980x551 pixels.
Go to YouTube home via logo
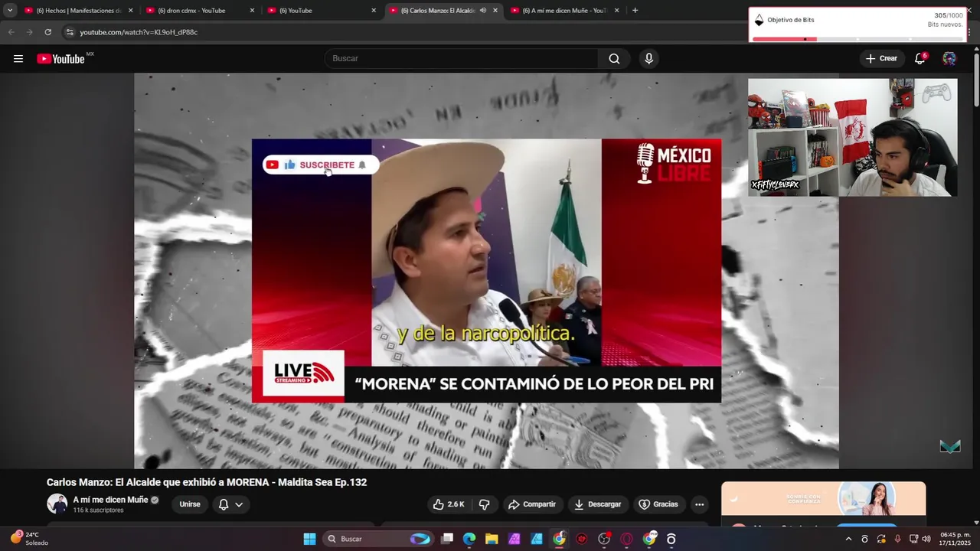(x=61, y=59)
